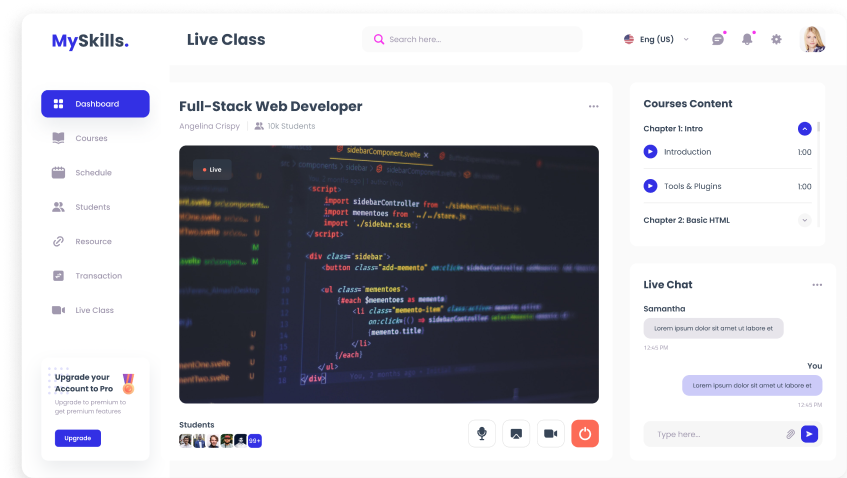
Task: Go to Courses in the sidebar
Action: coord(91,138)
